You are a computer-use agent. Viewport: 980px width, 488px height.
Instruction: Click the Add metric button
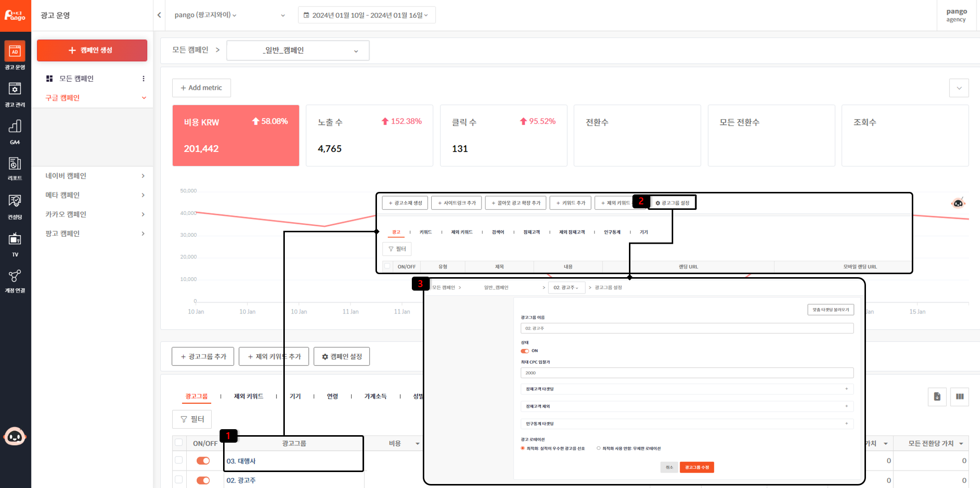coord(202,88)
